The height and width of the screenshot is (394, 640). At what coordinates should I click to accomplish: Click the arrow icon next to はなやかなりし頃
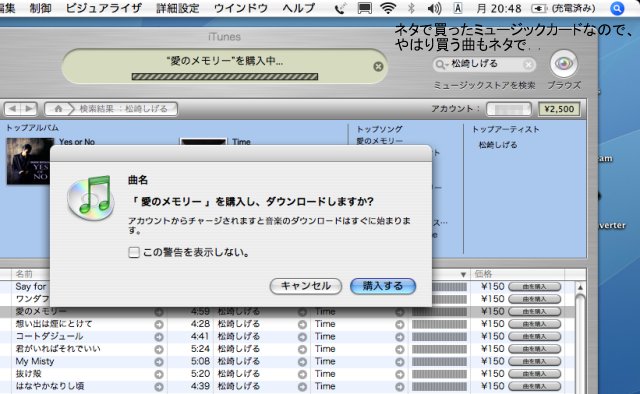(159, 387)
